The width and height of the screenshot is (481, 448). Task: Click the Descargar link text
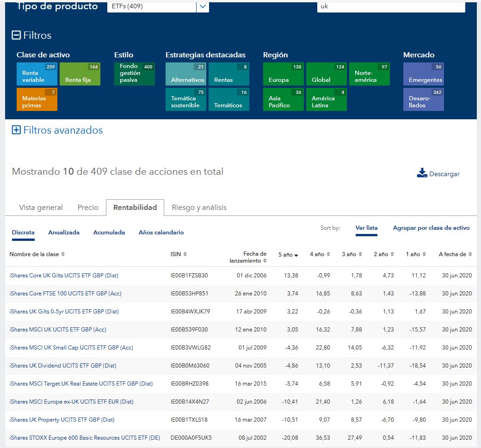click(x=444, y=174)
